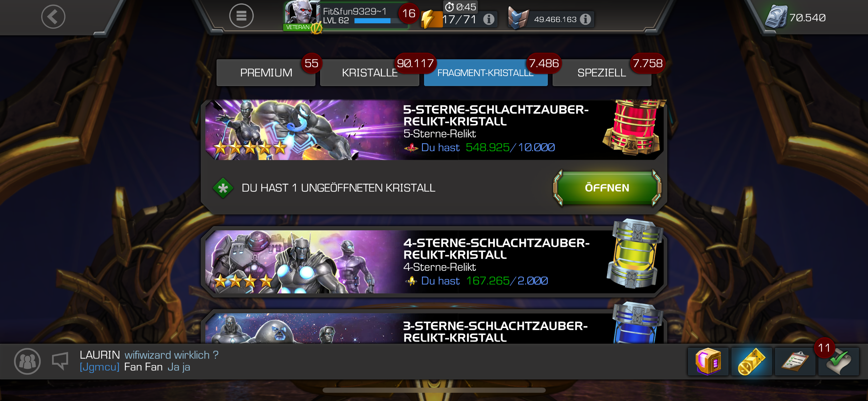Expand the 3-Sterne-Schlachtzauber-Relikt-Kristall entry
The image size is (868, 401).
(434, 328)
